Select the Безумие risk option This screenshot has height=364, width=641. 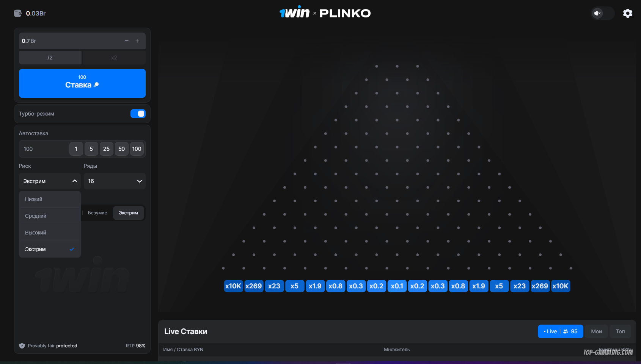point(97,213)
